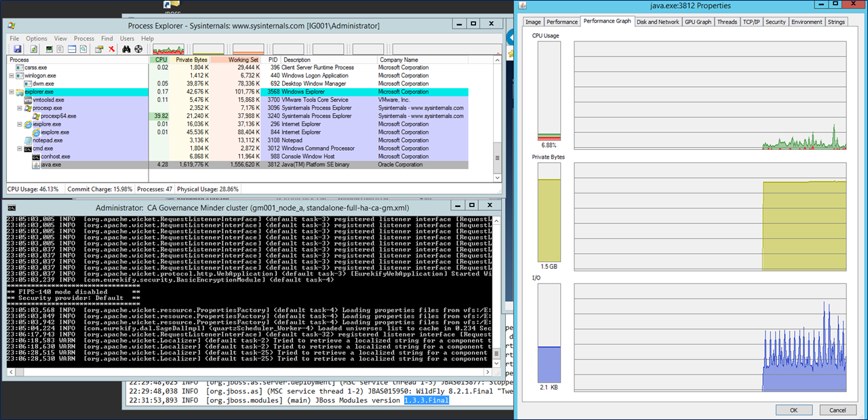Screen dimensions: 868x420
Task: Click the java.exe process icon
Action: (x=37, y=164)
